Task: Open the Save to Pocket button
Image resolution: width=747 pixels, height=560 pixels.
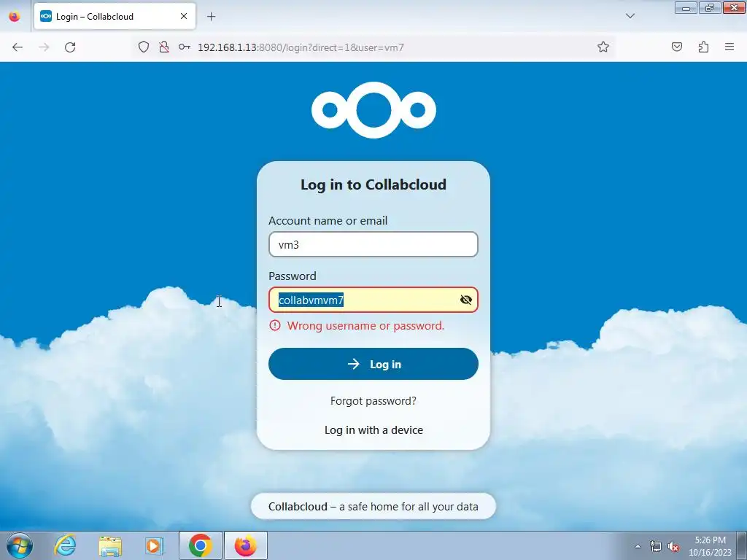Action: (x=677, y=47)
